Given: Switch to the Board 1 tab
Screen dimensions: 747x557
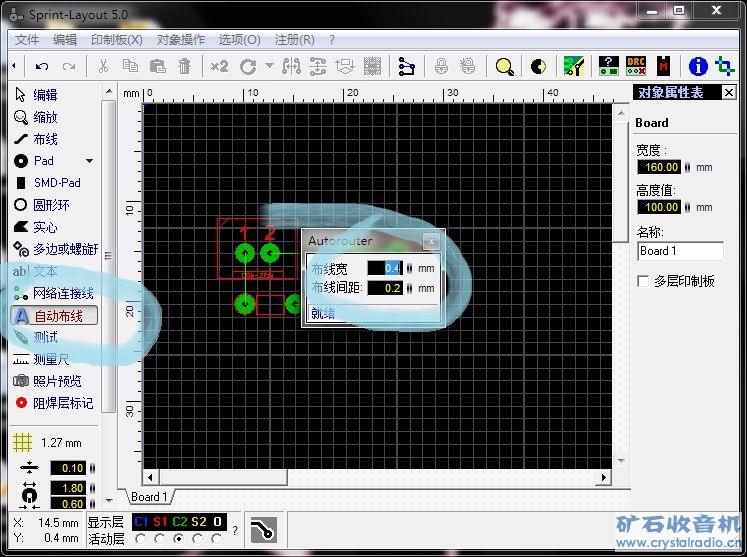Looking at the screenshot, I should click(x=150, y=497).
